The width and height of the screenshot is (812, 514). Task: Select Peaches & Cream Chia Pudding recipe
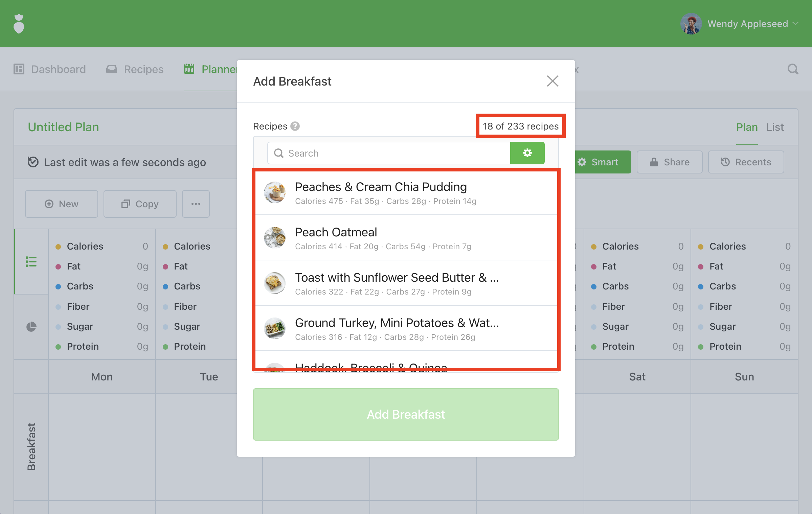(x=406, y=193)
